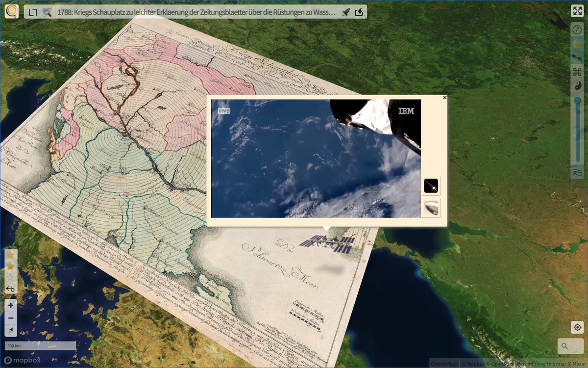Click the geolocate target icon
The height and width of the screenshot is (368, 588).
click(577, 328)
